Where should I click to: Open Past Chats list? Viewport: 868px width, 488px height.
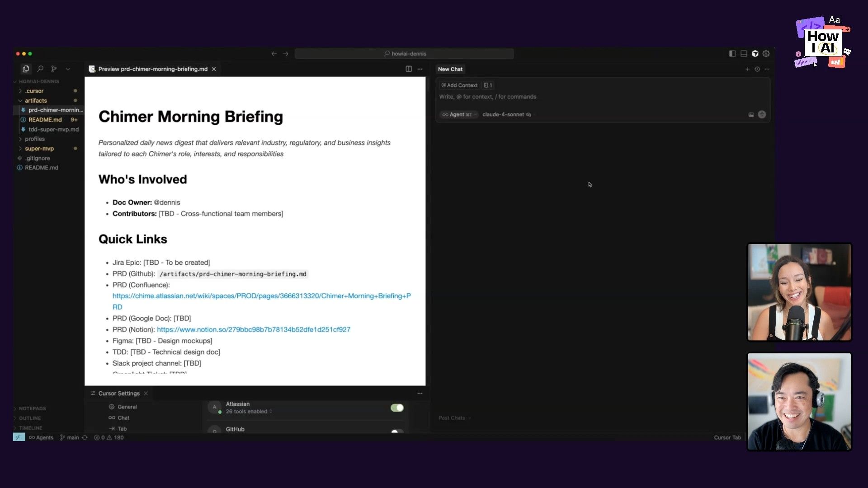click(454, 418)
